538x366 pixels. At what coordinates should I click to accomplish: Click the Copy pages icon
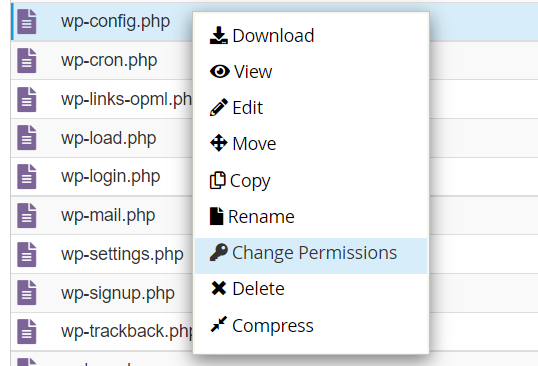coord(218,180)
